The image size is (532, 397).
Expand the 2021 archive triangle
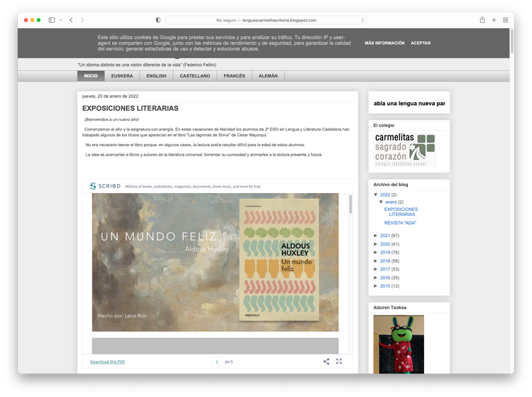pos(375,235)
